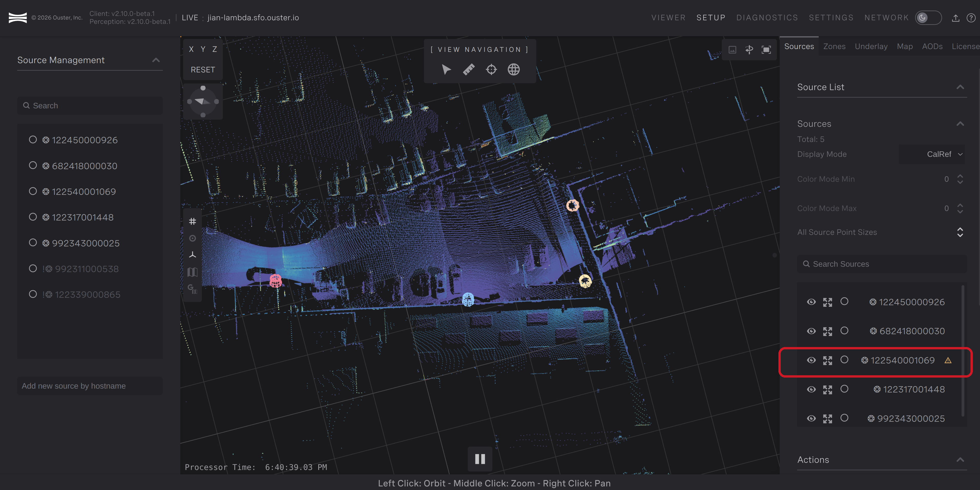980x490 pixels.
Task: Click the folded map icon in viewport toolbar
Action: [x=193, y=272]
